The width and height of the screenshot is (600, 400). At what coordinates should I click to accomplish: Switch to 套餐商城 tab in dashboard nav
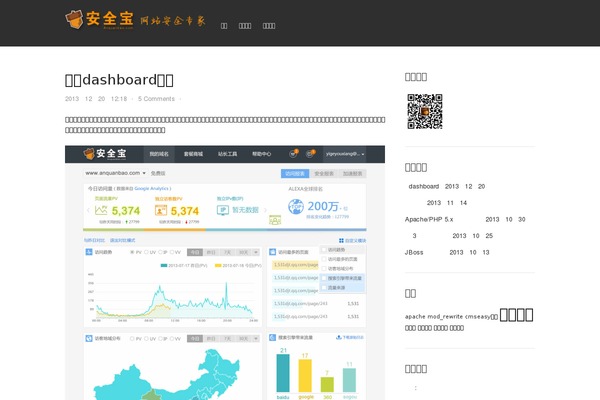coord(193,154)
